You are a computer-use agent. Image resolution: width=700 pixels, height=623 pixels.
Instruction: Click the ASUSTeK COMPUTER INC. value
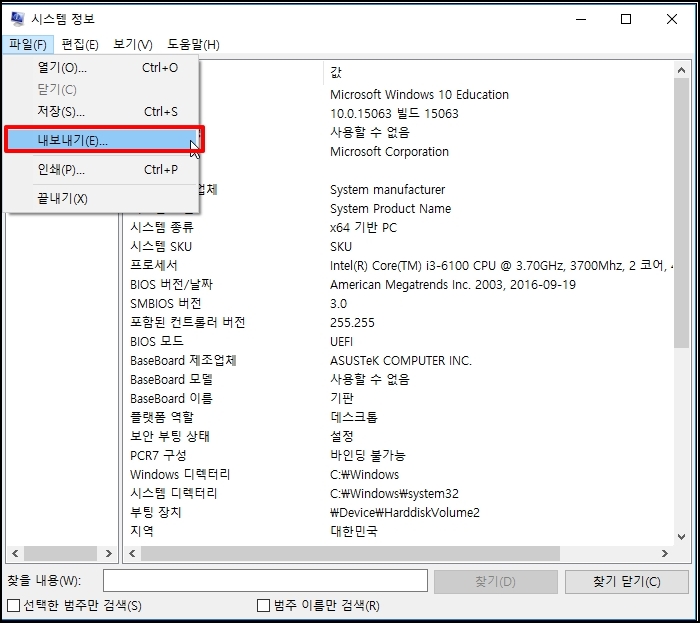click(x=400, y=361)
